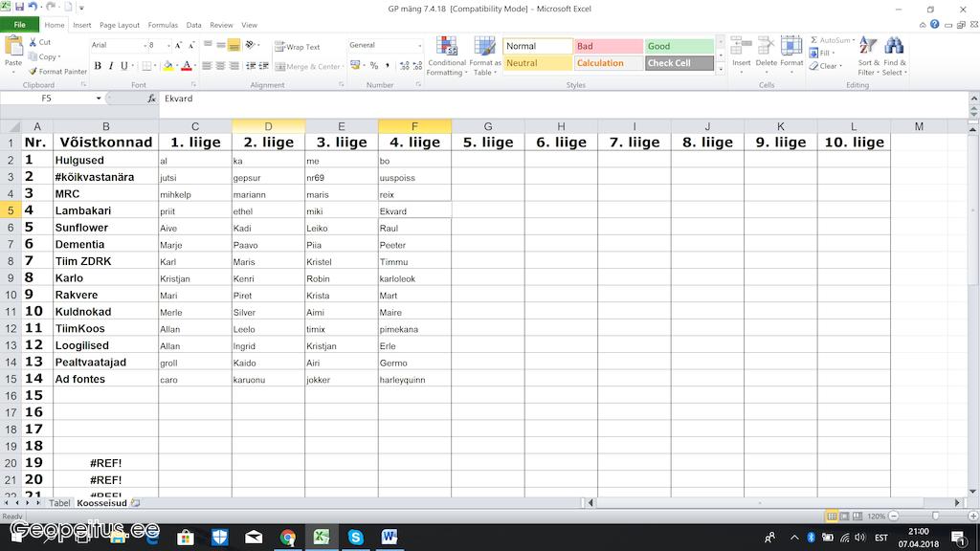
Task: Open the number format General dropdown
Action: (x=419, y=46)
